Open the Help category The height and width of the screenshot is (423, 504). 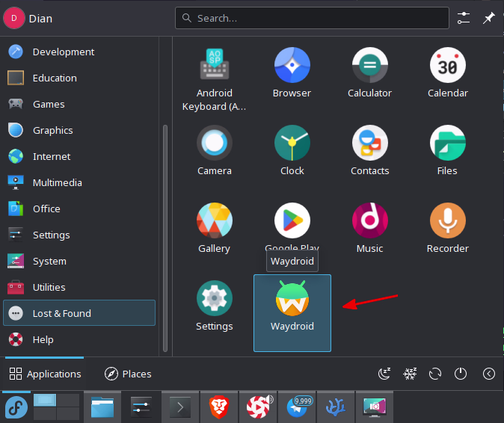click(x=79, y=339)
